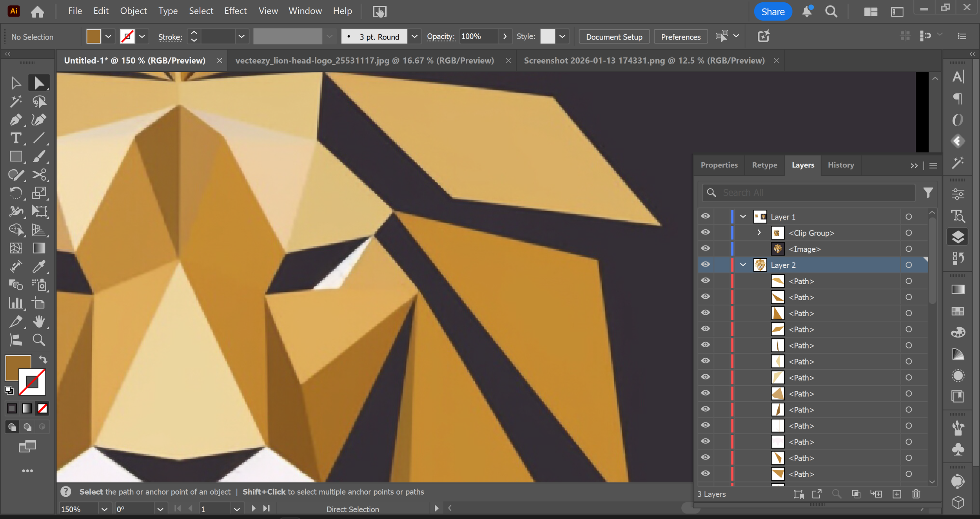980x519 pixels.
Task: Hide the <Image> layer item
Action: click(x=706, y=248)
